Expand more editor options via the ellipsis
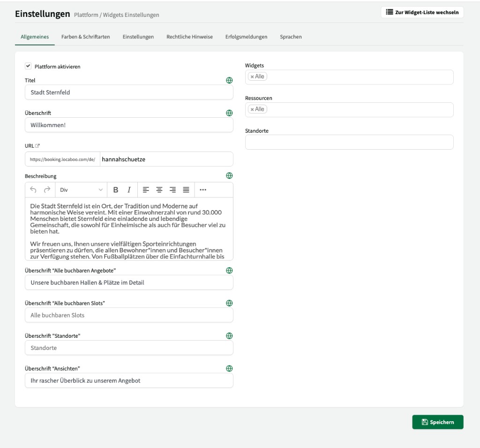The width and height of the screenshot is (480, 448). click(x=203, y=190)
